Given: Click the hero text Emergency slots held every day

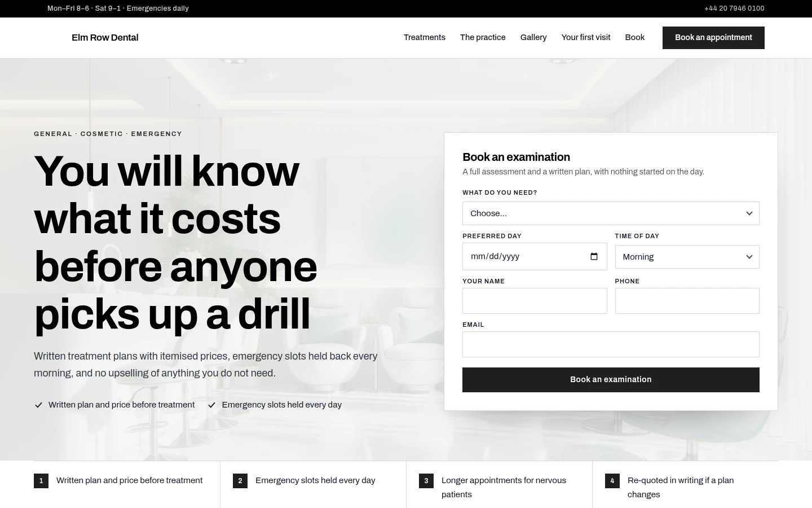Looking at the screenshot, I should [281, 405].
